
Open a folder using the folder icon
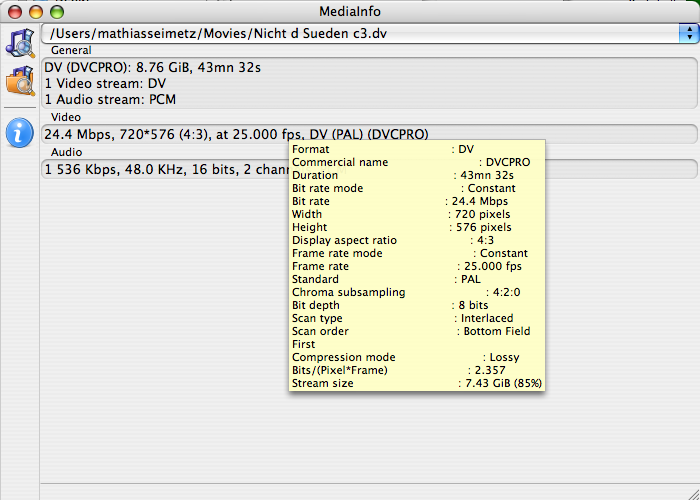point(20,81)
